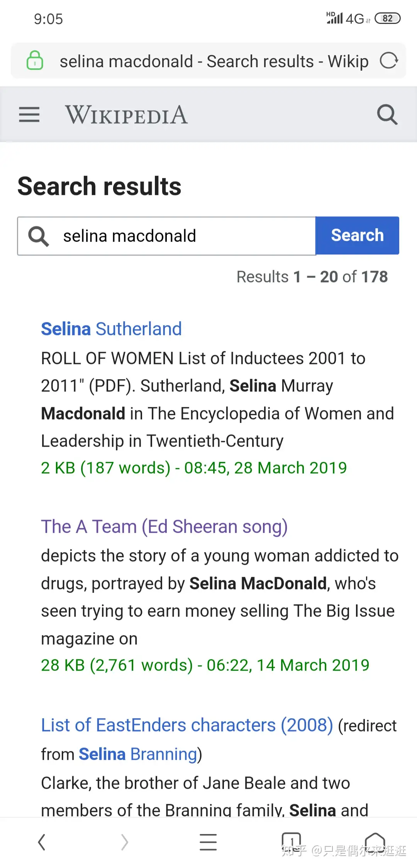Open the browser menu at bottom
The image size is (417, 868).
click(208, 843)
